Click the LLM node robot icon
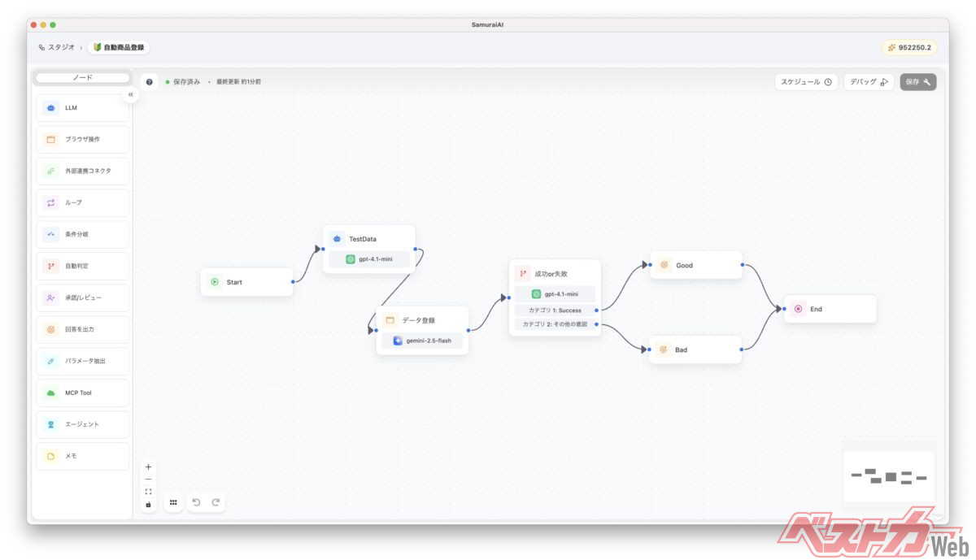Image resolution: width=976 pixels, height=560 pixels. point(50,108)
